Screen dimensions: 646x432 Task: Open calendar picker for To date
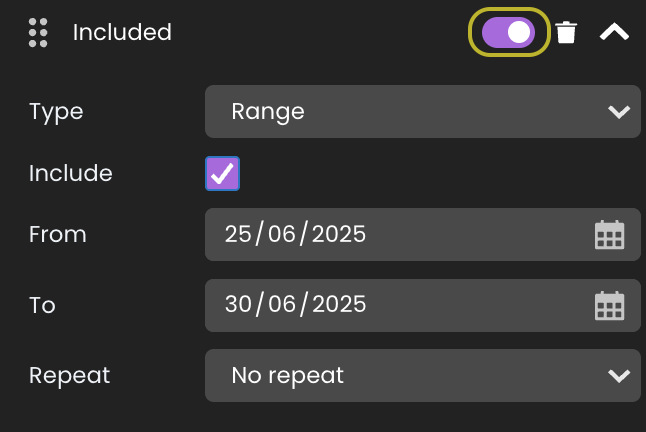click(609, 305)
